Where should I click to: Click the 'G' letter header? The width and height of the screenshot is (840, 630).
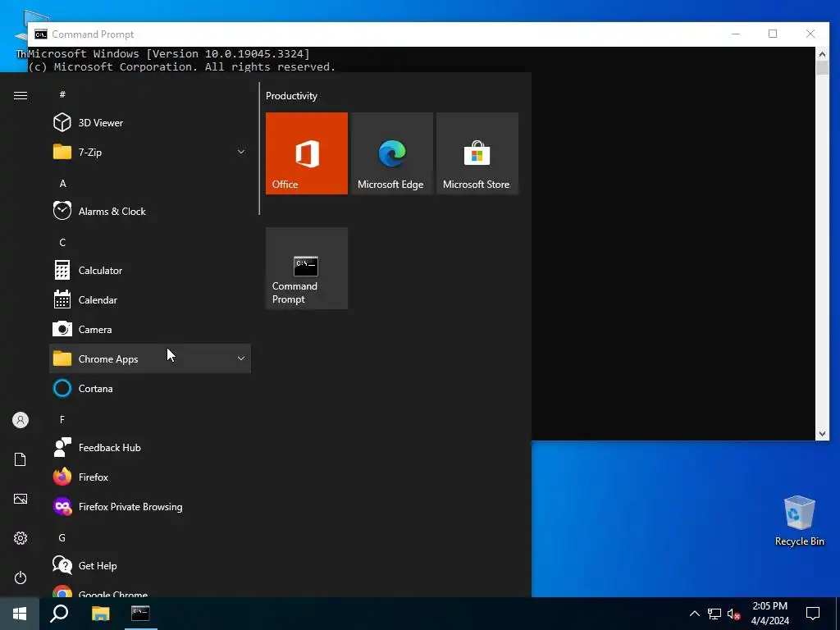[62, 538]
